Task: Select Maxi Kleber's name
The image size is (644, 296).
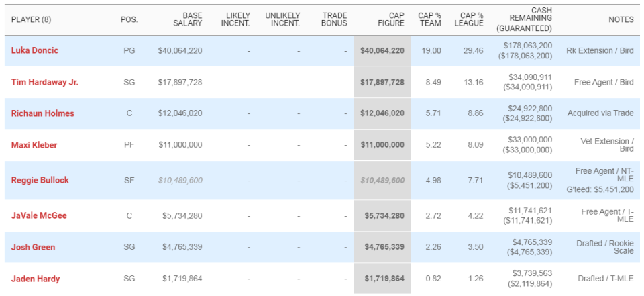Action: click(34, 145)
